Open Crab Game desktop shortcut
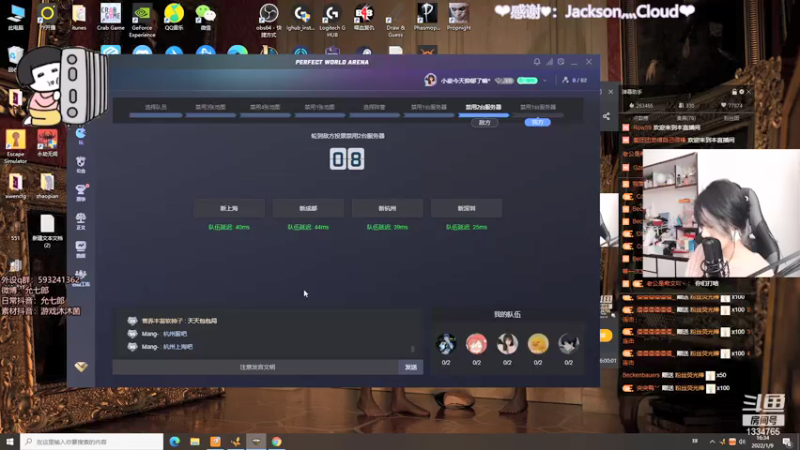 tap(110, 17)
